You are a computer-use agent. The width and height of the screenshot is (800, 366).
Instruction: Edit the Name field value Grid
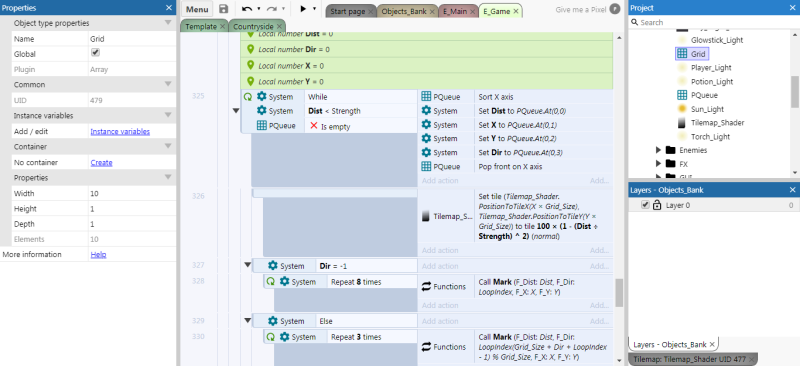pos(132,39)
